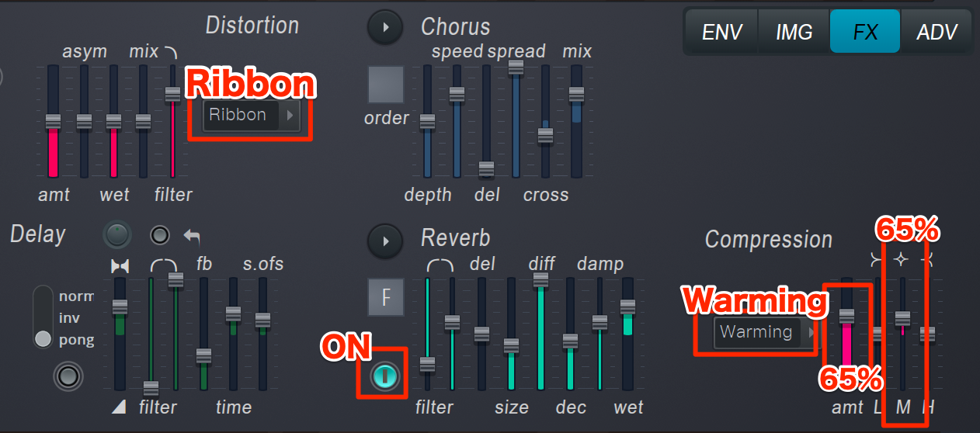Click the ramp triangle icon below Delay slider
The height and width of the screenshot is (433, 980).
[119, 407]
